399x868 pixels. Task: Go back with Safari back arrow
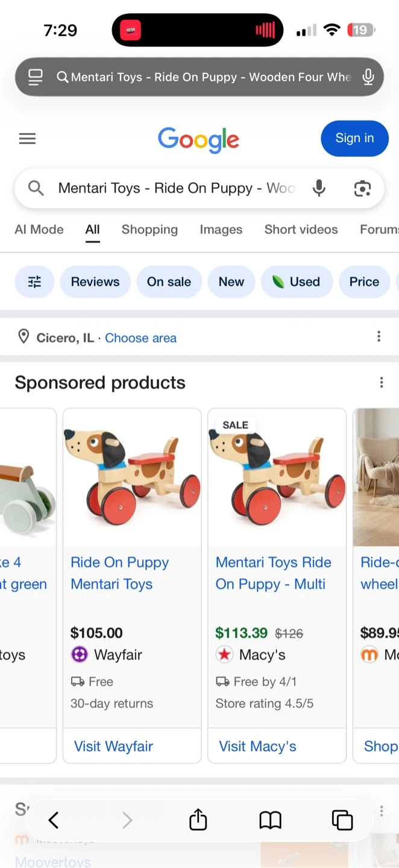tap(54, 820)
